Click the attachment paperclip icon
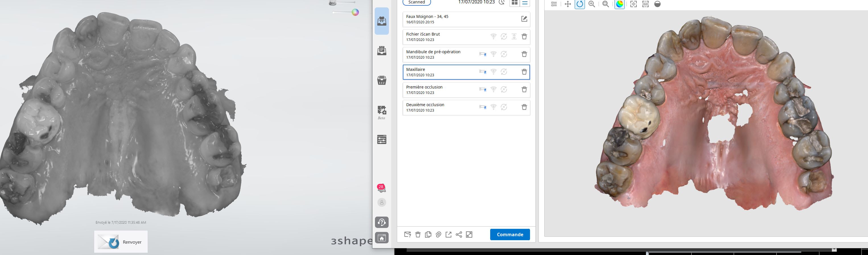This screenshot has height=255, width=868. click(438, 235)
